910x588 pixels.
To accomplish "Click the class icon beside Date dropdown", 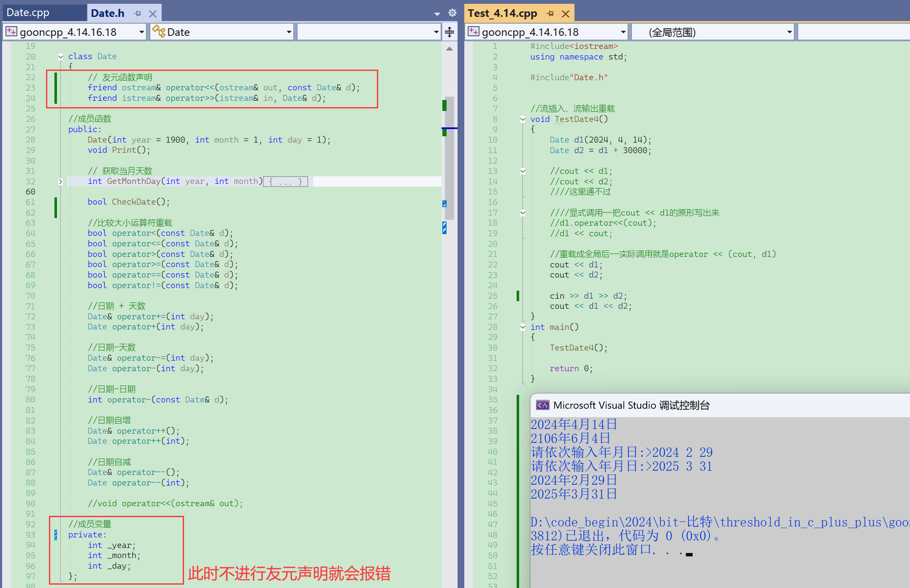I will click(x=159, y=31).
